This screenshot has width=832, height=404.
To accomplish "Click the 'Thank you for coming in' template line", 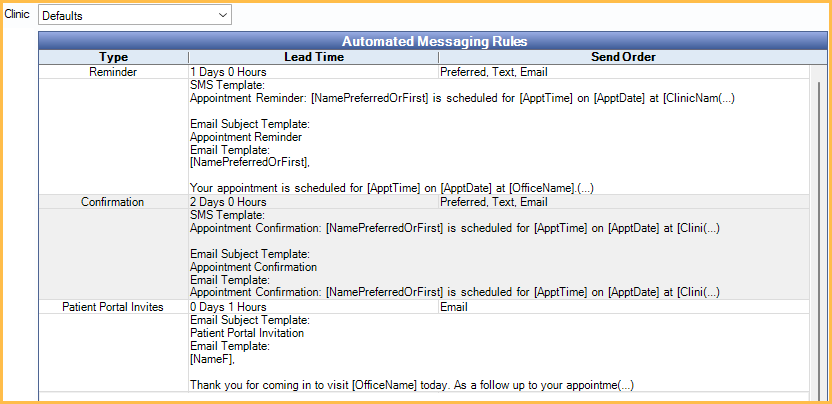I will click(412, 385).
